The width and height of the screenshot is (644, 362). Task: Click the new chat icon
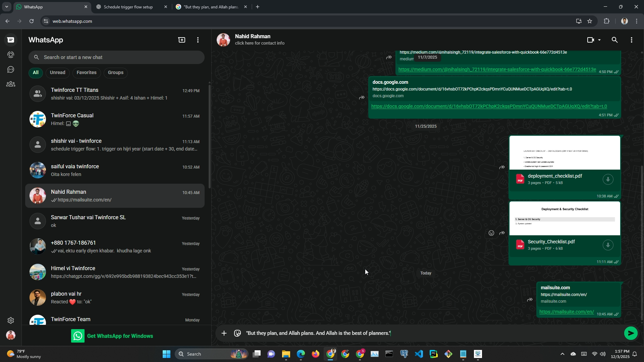[x=181, y=40]
